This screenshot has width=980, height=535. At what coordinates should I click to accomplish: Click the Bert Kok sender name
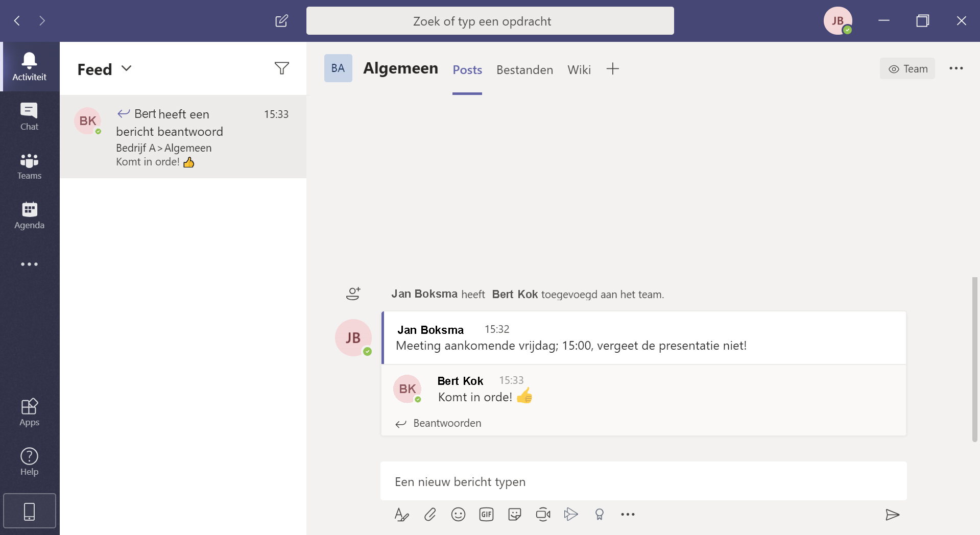click(x=460, y=381)
